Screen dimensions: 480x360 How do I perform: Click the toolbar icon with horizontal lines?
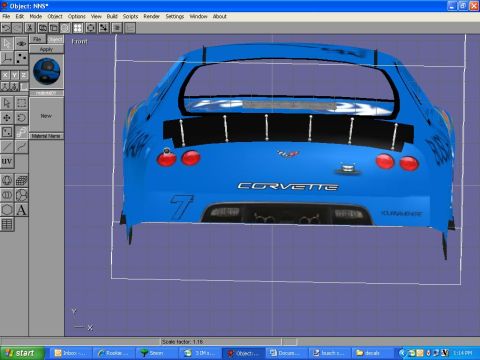(x=117, y=28)
